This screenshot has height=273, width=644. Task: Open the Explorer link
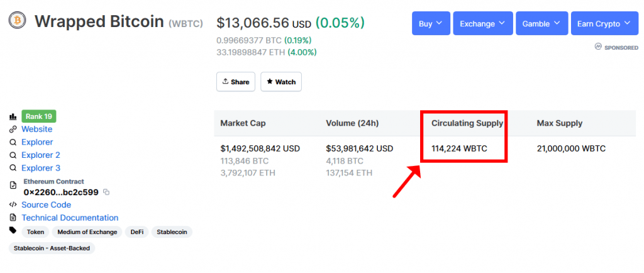click(x=37, y=142)
